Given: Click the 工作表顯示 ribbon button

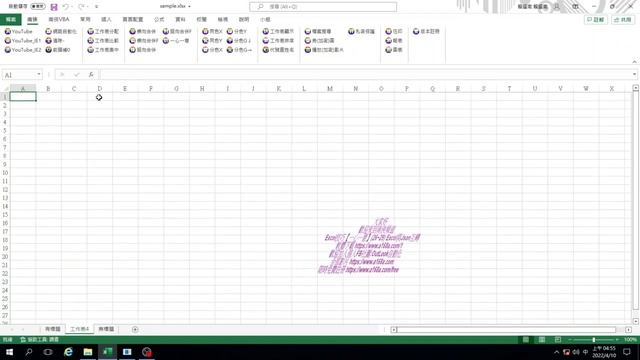Looking at the screenshot, I should click(x=278, y=31).
